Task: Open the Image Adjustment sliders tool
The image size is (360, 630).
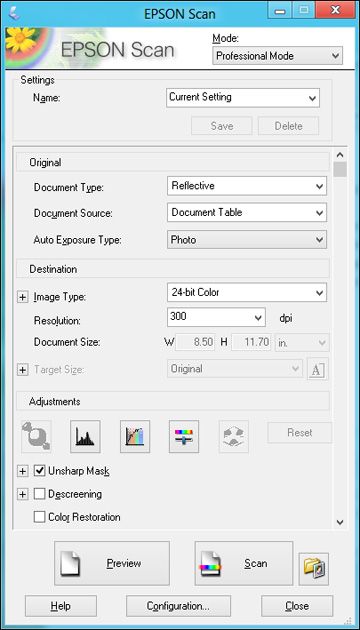Action: [x=184, y=436]
